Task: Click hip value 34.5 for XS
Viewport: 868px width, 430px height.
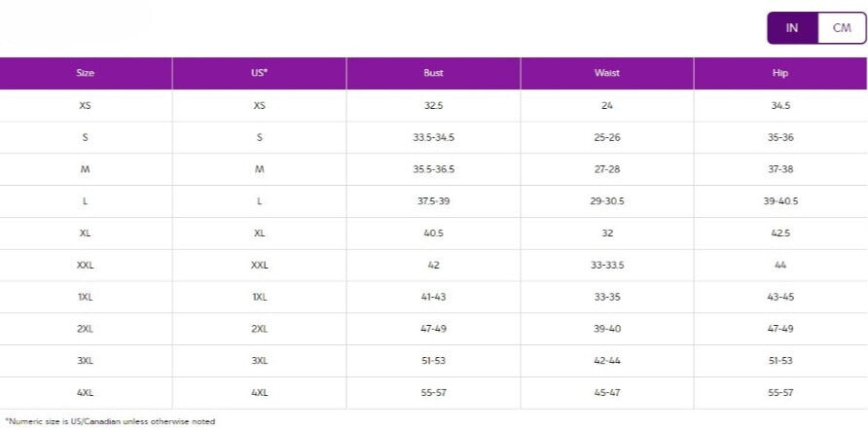Action: coord(780,106)
